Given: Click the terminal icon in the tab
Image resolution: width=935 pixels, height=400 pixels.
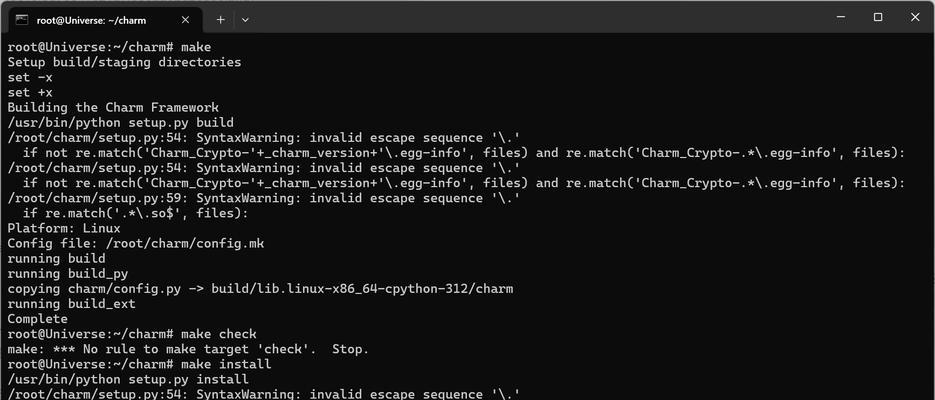Looking at the screenshot, I should [21, 20].
